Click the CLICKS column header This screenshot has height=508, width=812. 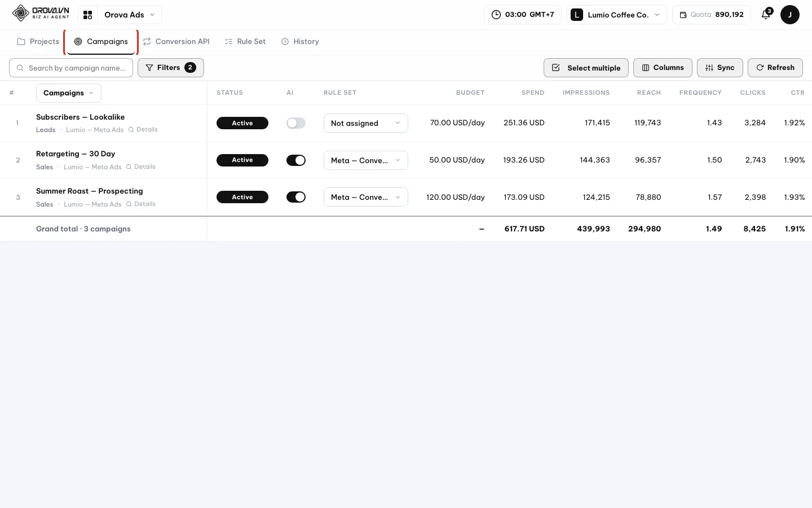[x=753, y=93]
